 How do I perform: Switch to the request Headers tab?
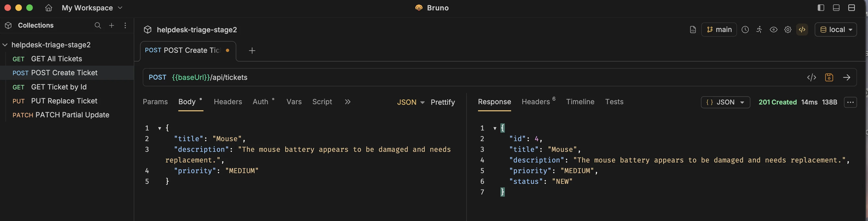point(228,102)
